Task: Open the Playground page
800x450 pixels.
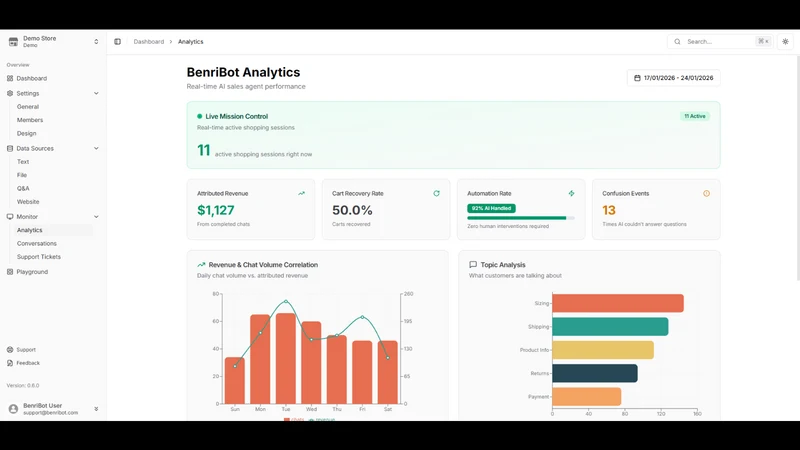Action: click(x=32, y=272)
